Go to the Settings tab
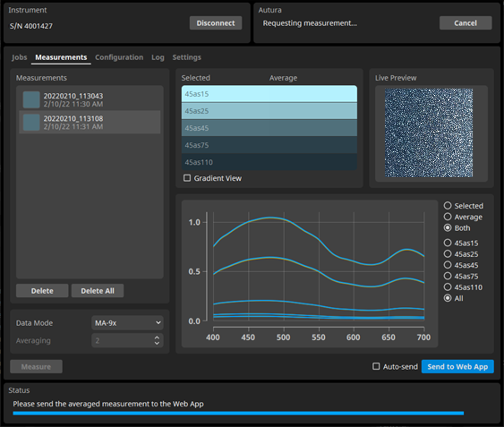The width and height of the screenshot is (504, 427). [x=186, y=57]
